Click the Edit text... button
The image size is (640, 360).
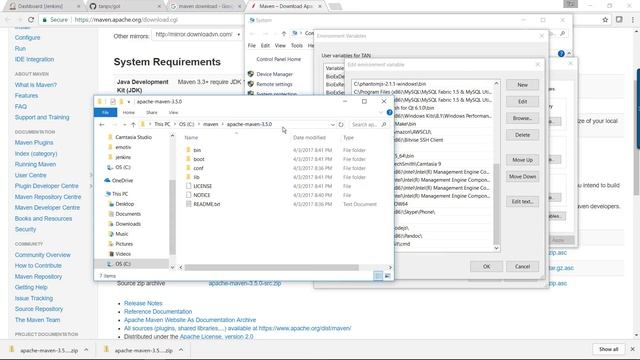(x=522, y=202)
